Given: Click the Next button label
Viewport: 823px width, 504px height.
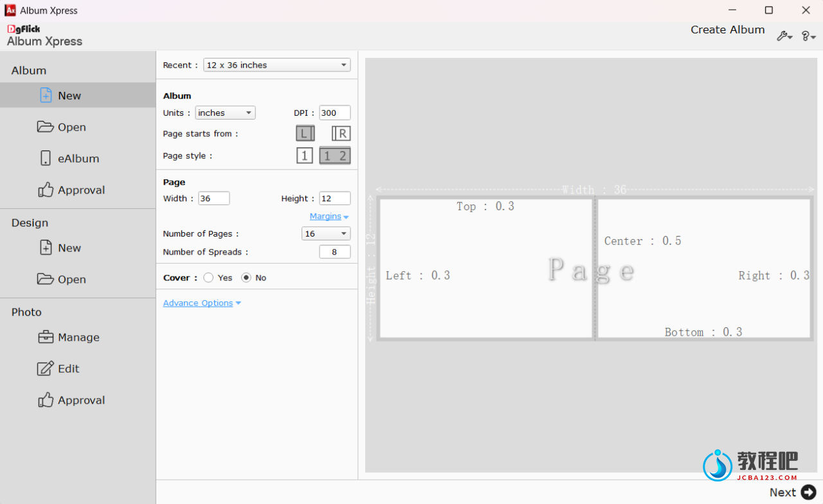Looking at the screenshot, I should [782, 492].
